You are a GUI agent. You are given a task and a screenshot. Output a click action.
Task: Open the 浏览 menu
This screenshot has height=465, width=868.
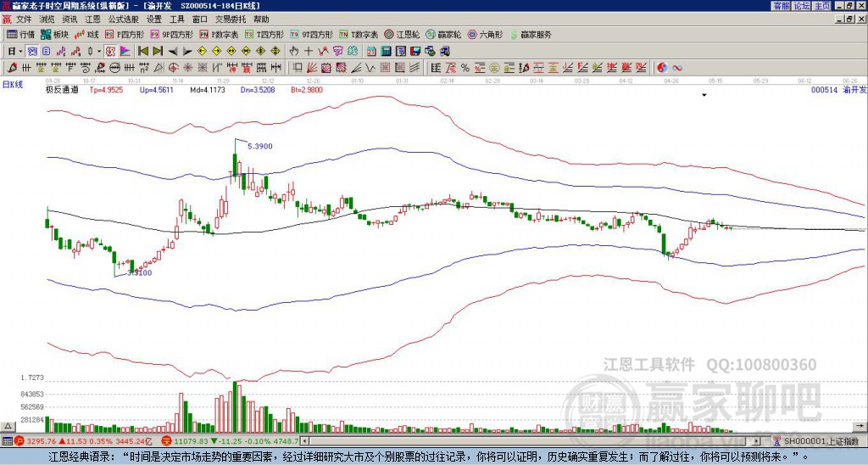[47, 20]
